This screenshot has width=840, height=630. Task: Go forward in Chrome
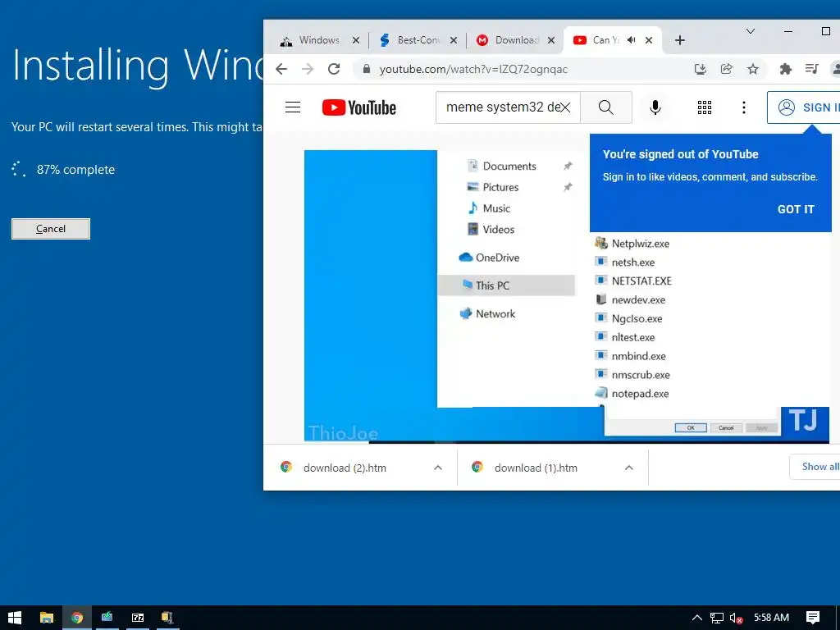pyautogui.click(x=308, y=69)
